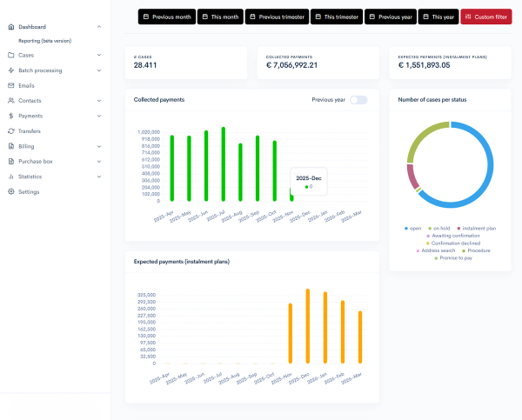Screen dimensions: 522x420
Task: Toggle the open status legend item
Action: point(412,229)
